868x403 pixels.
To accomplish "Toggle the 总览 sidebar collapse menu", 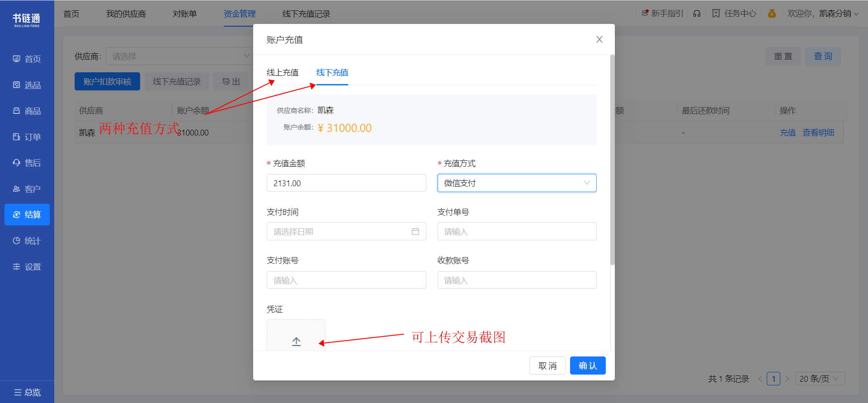I will (27, 392).
